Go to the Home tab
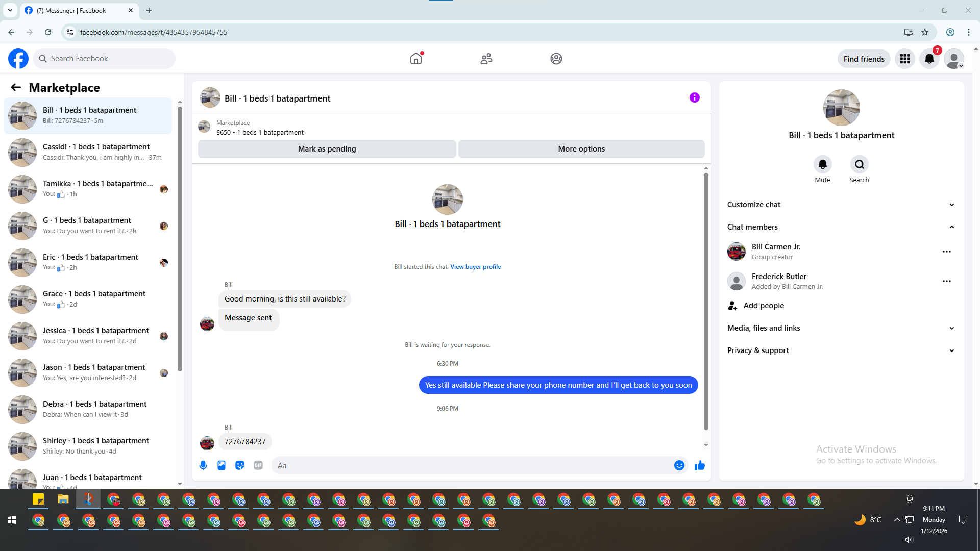Screen dimensions: 980x551 pos(416,59)
